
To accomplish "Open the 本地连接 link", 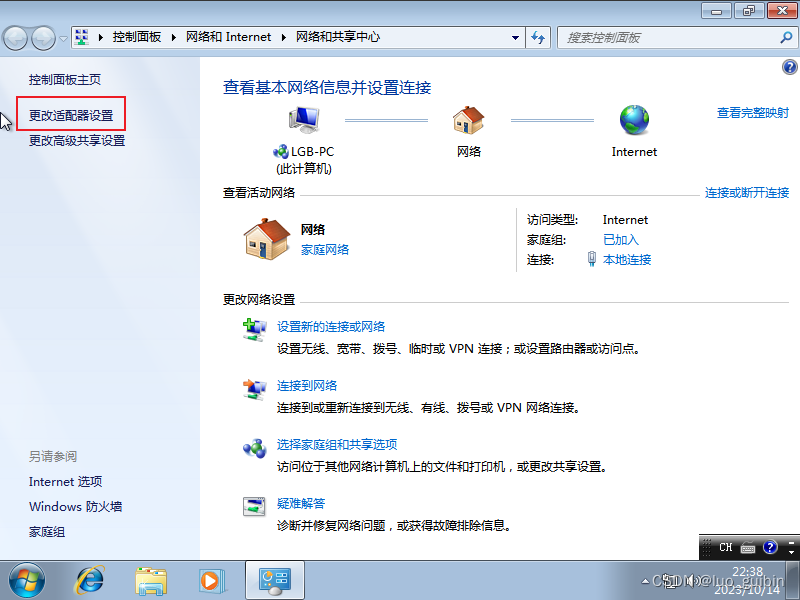I will pyautogui.click(x=627, y=260).
